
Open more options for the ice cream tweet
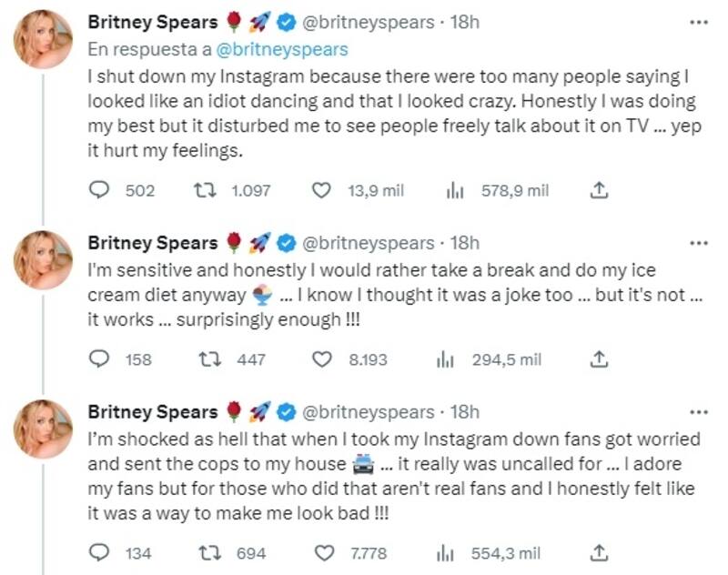[x=699, y=243]
